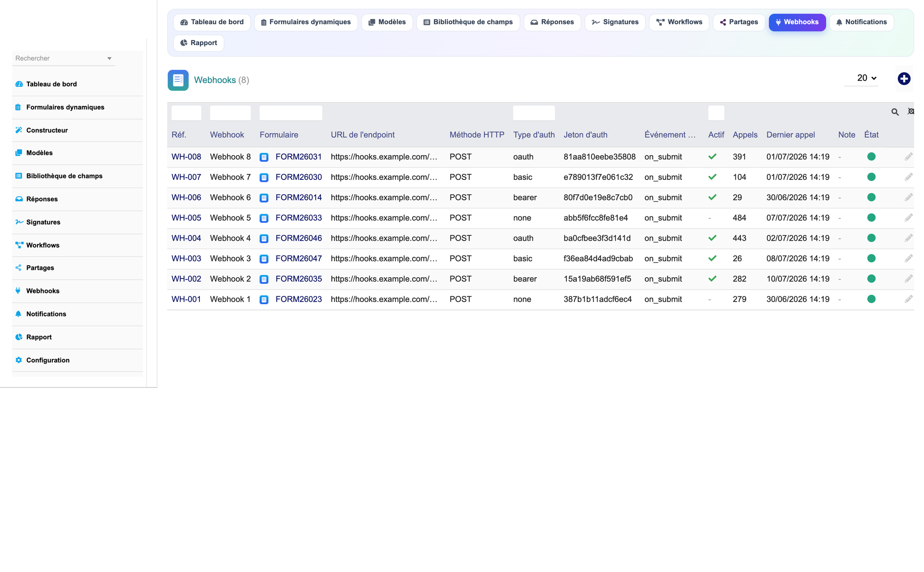Switch to Tableau de bord top tab

[212, 22]
